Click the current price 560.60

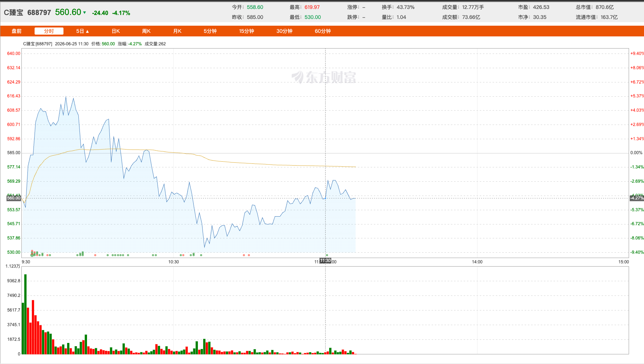coord(68,12)
